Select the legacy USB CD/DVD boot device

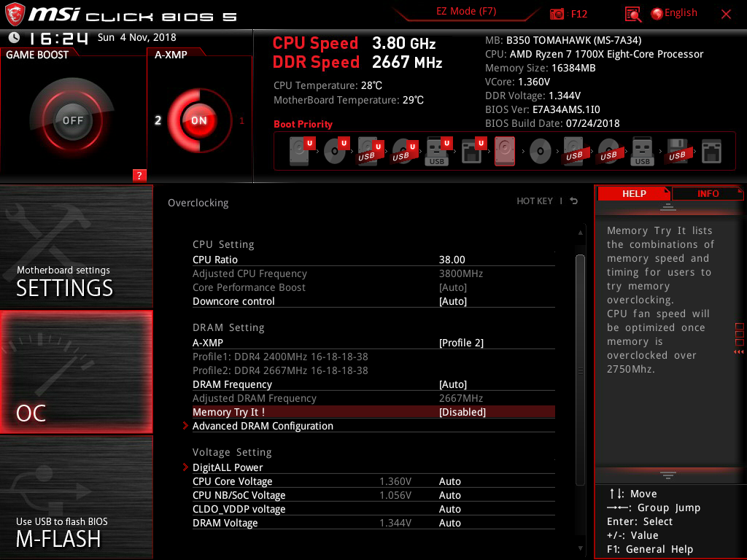[x=608, y=152]
